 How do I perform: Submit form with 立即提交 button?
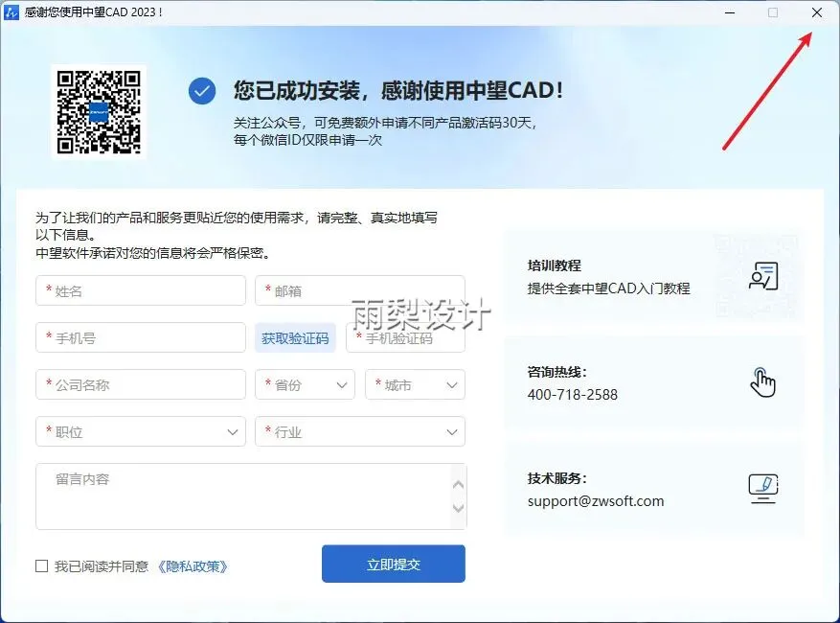tap(394, 564)
